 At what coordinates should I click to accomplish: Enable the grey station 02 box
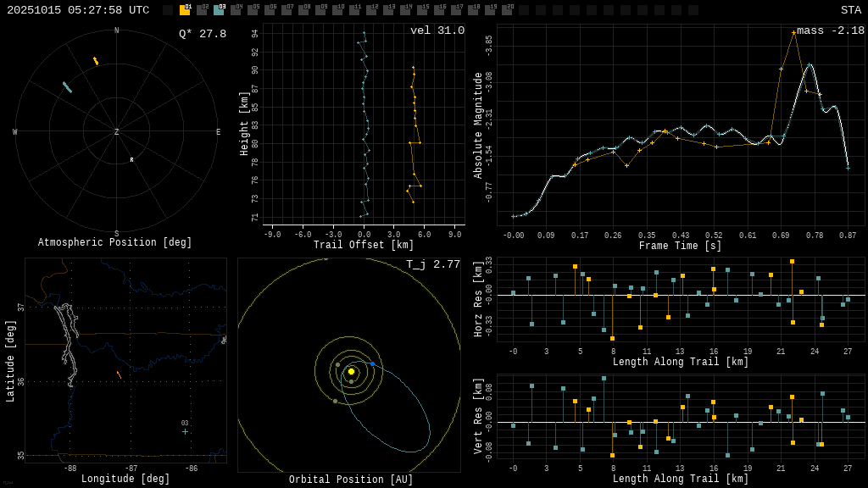coord(202,10)
